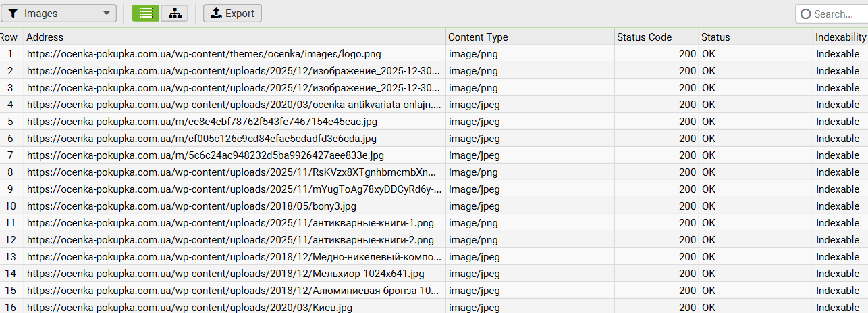This screenshot has height=313, width=868.
Task: Click the Indexability column header
Action: [840, 37]
